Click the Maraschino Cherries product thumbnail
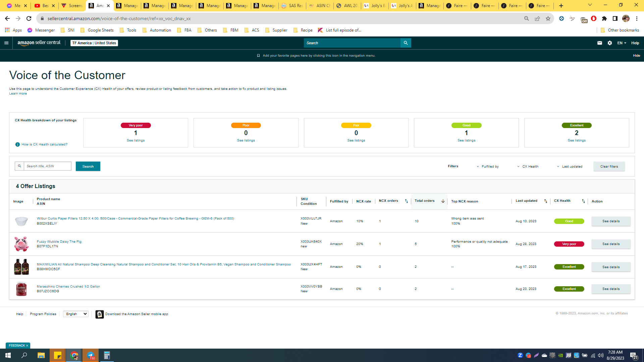The image size is (644, 362). (21, 289)
